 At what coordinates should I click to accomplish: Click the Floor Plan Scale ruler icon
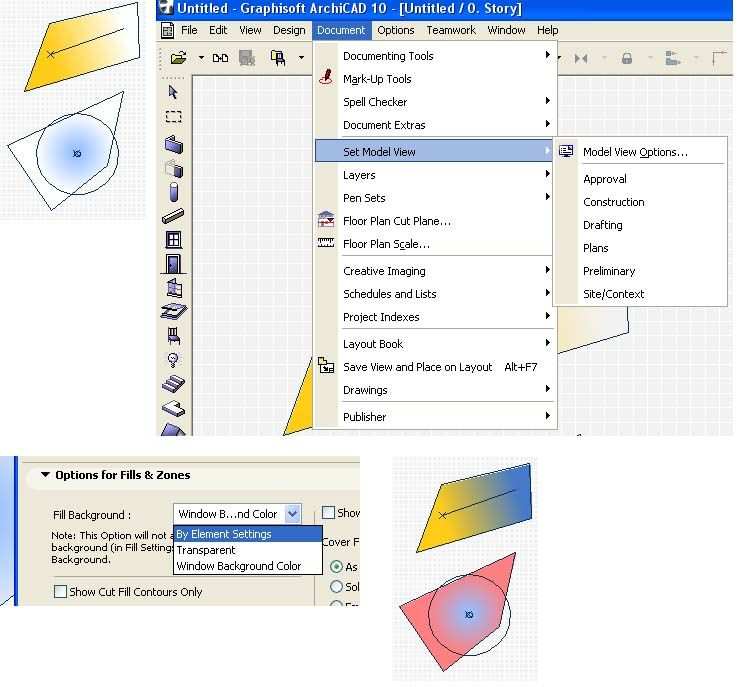(326, 243)
